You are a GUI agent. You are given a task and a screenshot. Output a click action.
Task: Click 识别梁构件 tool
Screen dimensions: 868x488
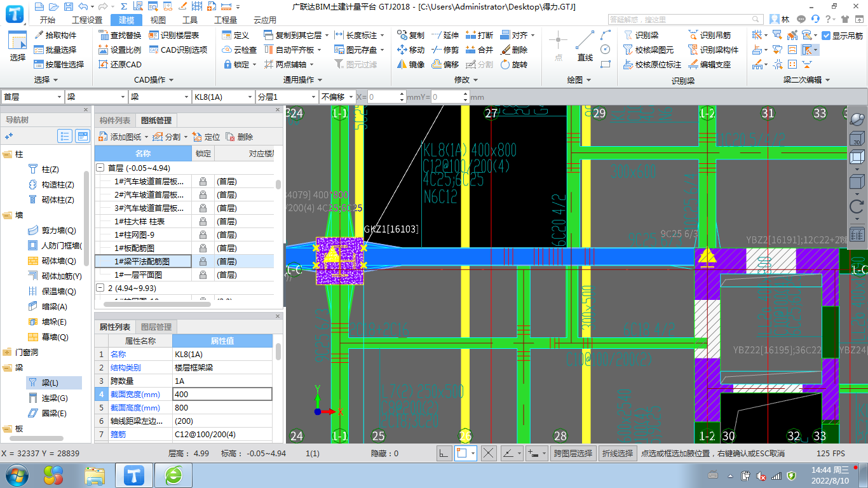click(x=713, y=50)
